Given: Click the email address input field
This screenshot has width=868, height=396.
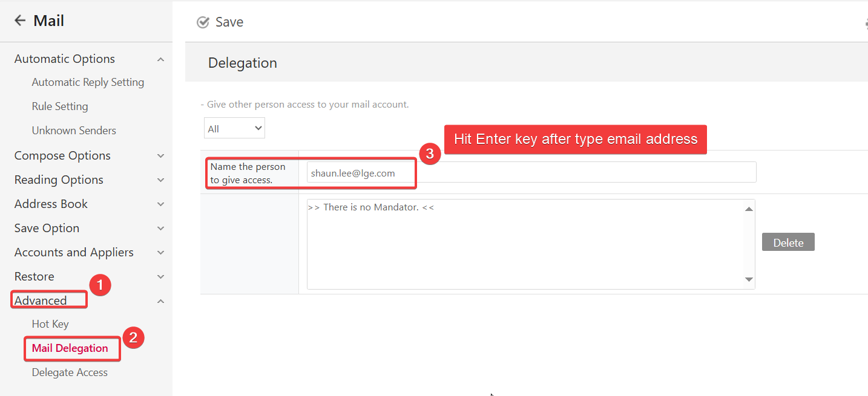Looking at the screenshot, I should coord(531,172).
